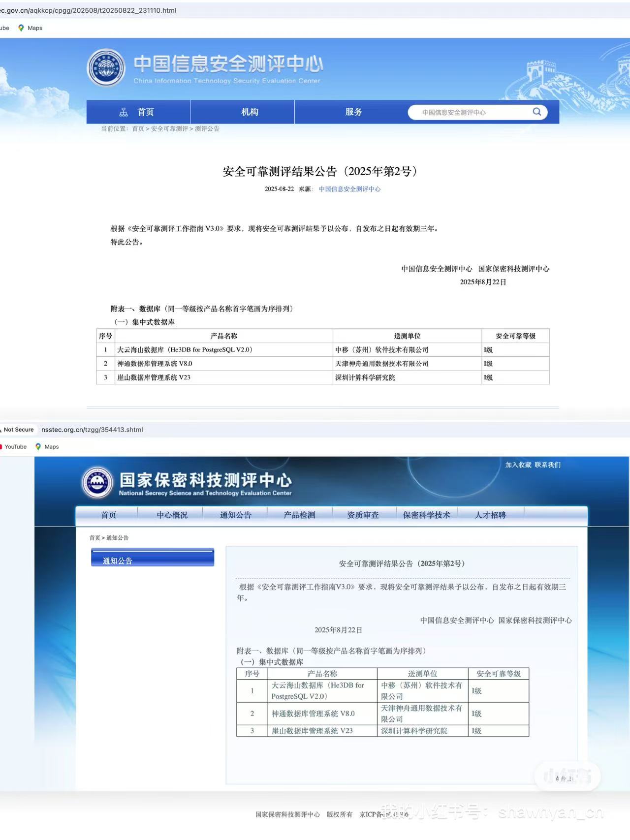This screenshot has height=840, width=630.
Task: Click the 送测单位 column header in the lower table
Action: coord(423,674)
